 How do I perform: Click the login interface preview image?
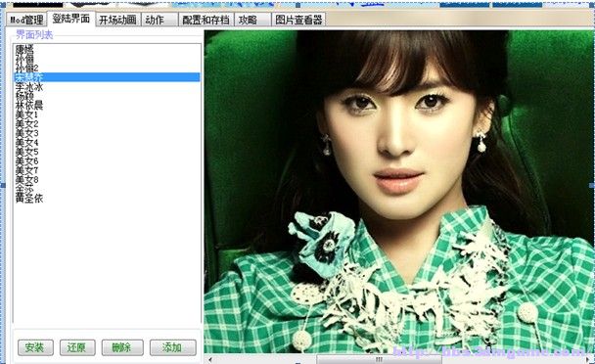click(x=398, y=192)
